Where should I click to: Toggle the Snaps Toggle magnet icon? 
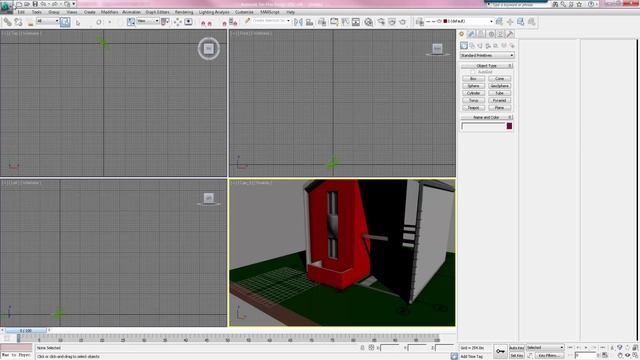point(203,22)
